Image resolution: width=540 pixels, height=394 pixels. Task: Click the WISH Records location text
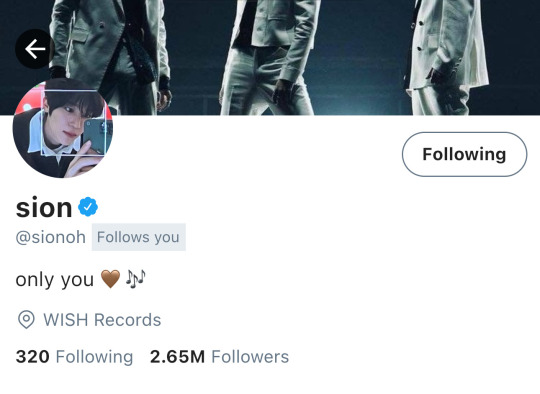(102, 320)
